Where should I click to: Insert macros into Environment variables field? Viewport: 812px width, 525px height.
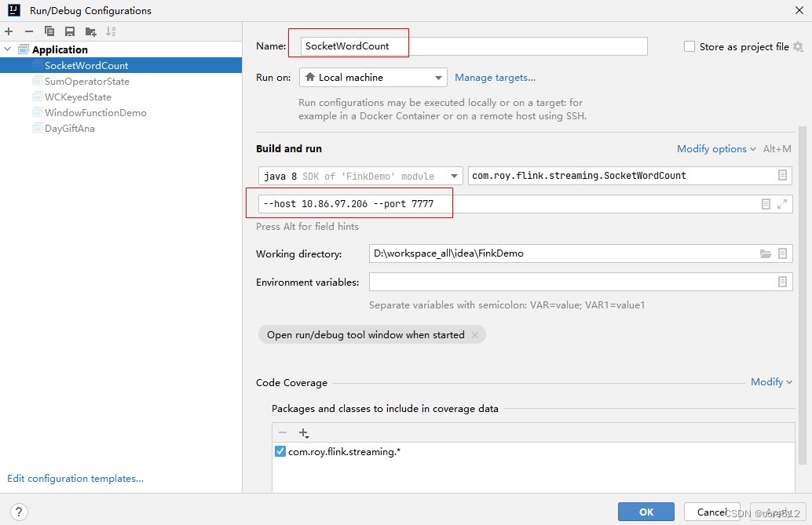click(782, 282)
